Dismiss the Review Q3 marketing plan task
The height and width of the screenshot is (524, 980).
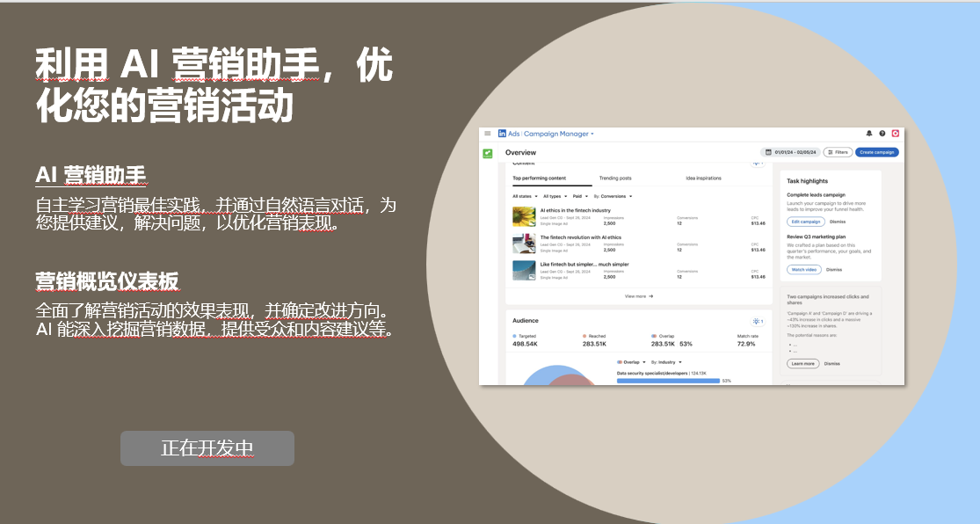pos(834,270)
